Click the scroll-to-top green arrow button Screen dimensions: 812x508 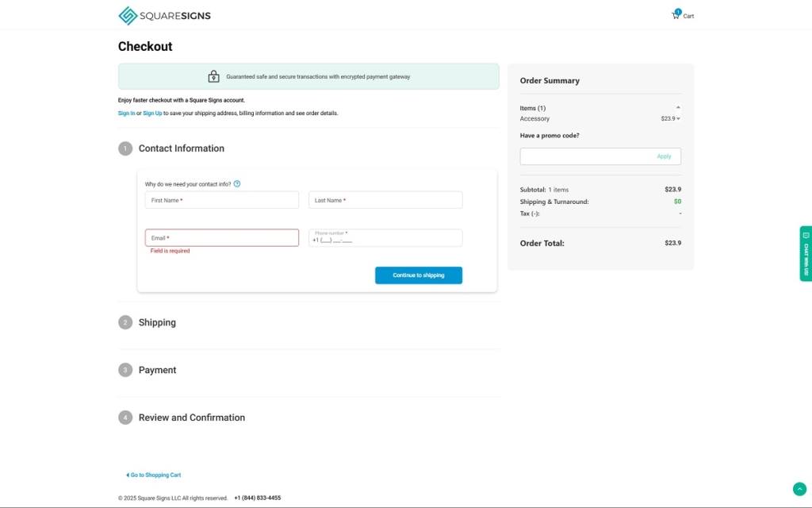coord(799,489)
